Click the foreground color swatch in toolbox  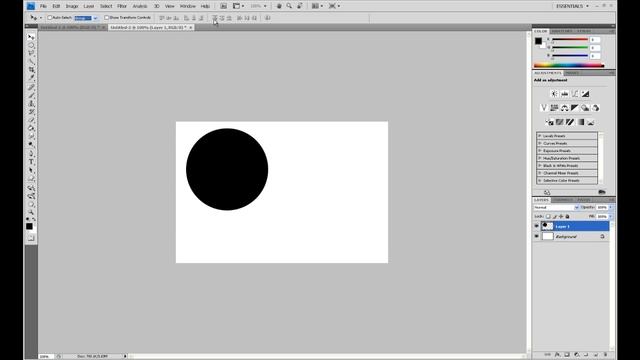29,226
